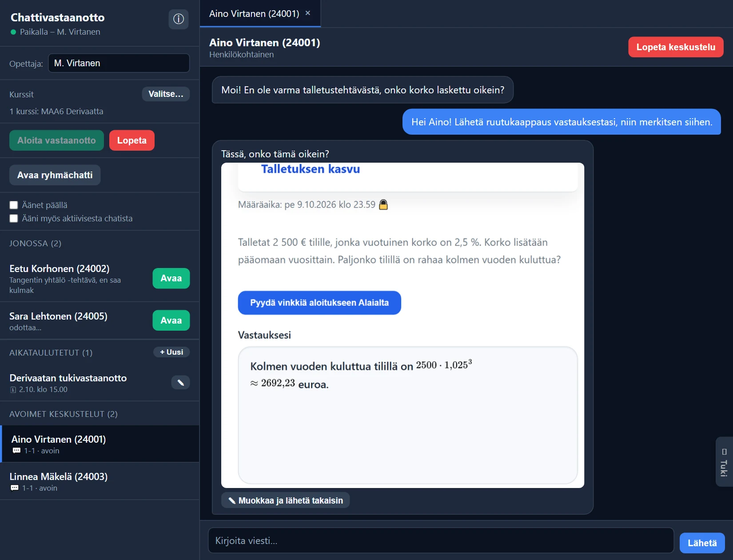This screenshot has width=733, height=560.
Task: Add a new scheduled session with + Uusi
Action: (171, 352)
